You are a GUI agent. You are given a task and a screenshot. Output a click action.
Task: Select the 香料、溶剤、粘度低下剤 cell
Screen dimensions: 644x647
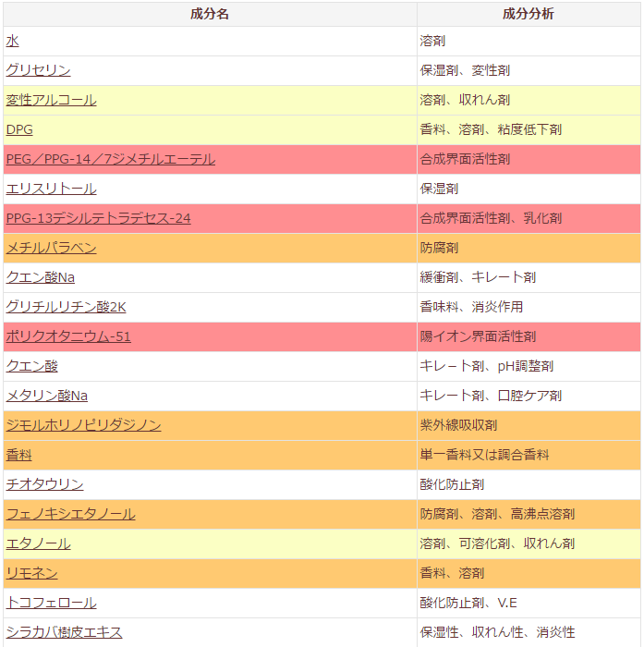pyautogui.click(x=529, y=129)
